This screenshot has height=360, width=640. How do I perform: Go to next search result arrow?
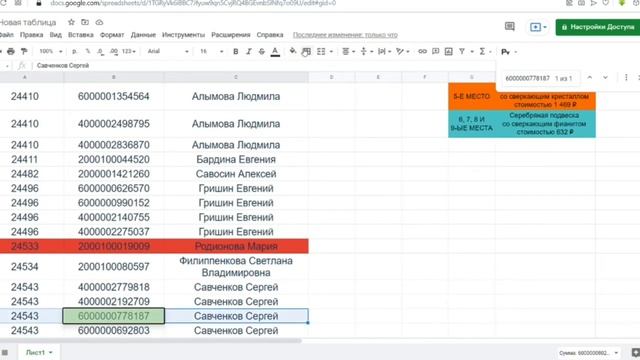point(605,78)
